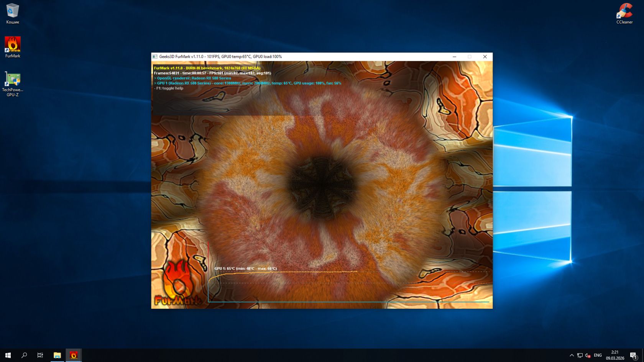
Task: Activate the FurMark taskbar button
Action: click(74, 355)
